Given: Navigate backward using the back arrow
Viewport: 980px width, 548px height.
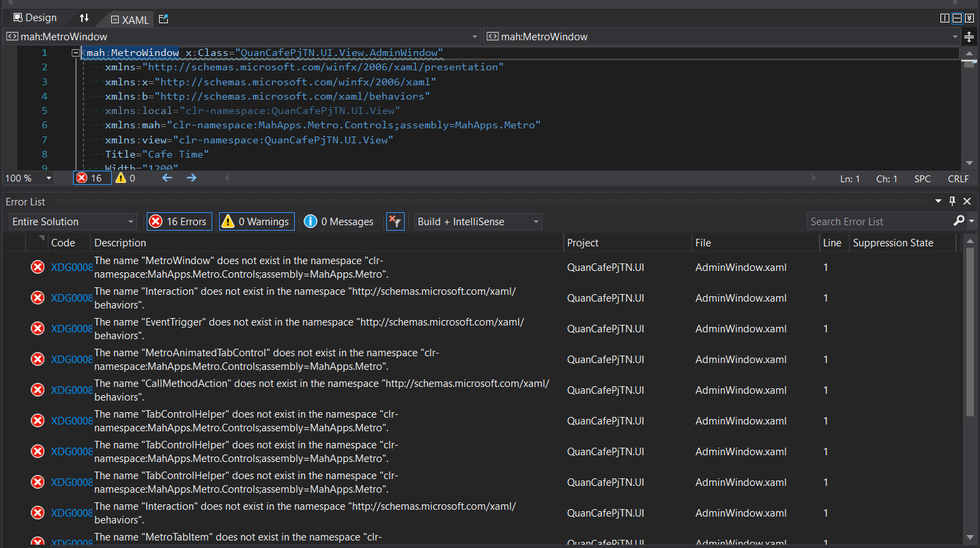Looking at the screenshot, I should [167, 177].
